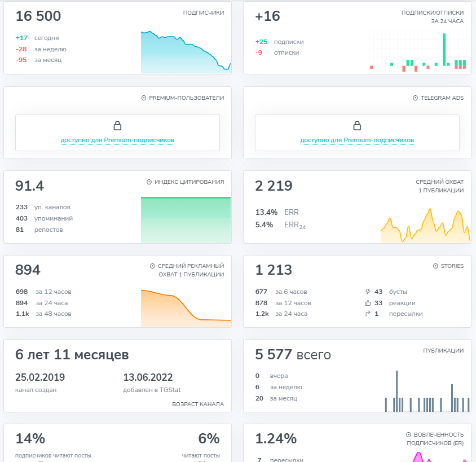Image resolution: width=476 pixels, height=462 pixels.
Task: Click the info icon beside TELEGRAM ADS heading
Action: click(x=416, y=98)
